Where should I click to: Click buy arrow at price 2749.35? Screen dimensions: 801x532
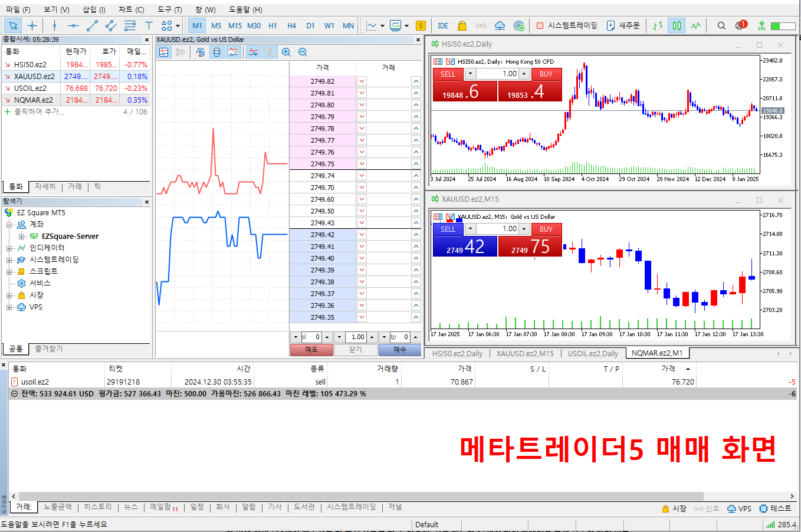click(x=416, y=317)
